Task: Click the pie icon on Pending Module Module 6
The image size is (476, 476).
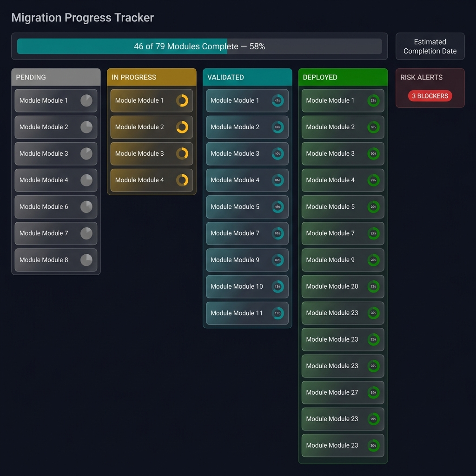Action: (86, 207)
